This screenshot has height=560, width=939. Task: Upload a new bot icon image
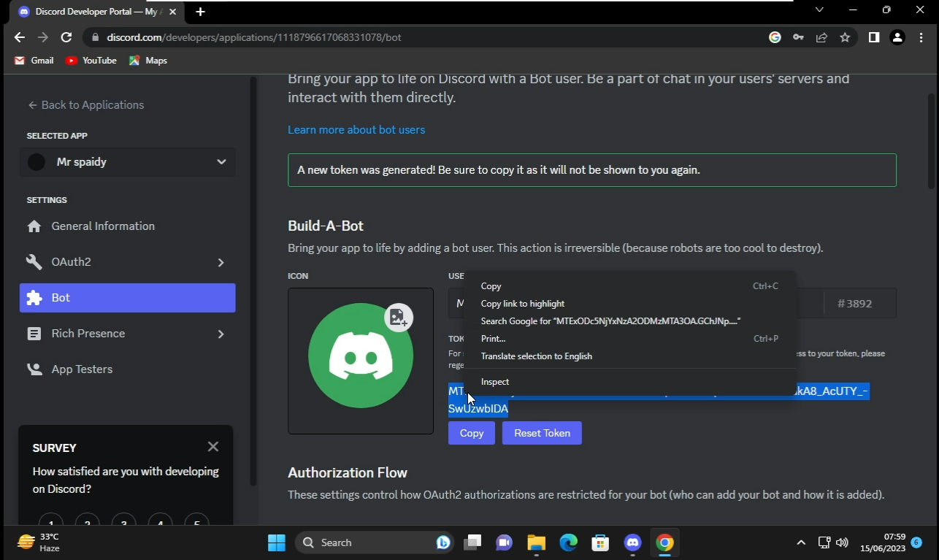(x=399, y=318)
